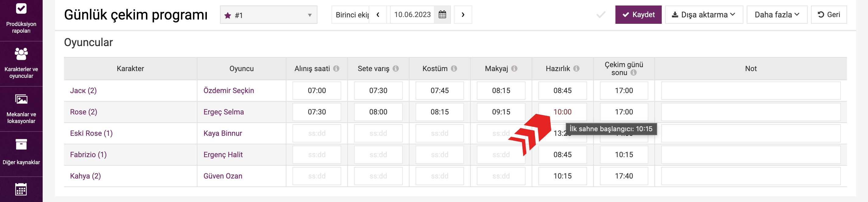Go to the next day arrow
The height and width of the screenshot is (202, 868).
click(463, 15)
